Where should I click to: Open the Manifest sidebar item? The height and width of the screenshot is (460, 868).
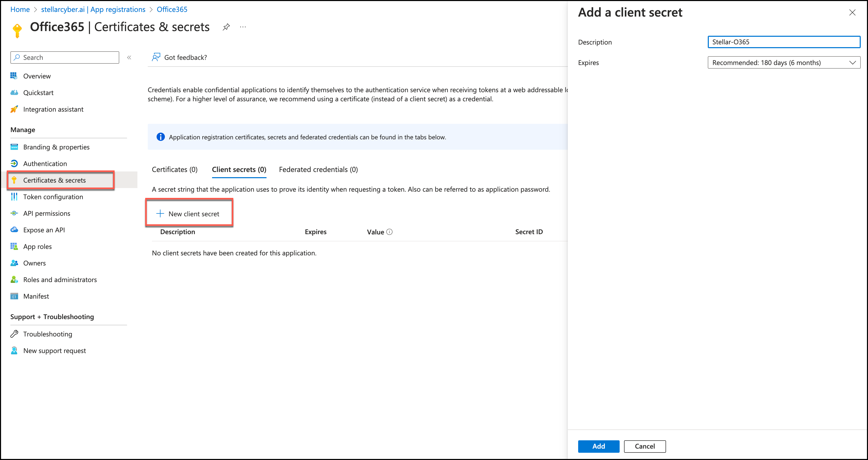coord(36,296)
